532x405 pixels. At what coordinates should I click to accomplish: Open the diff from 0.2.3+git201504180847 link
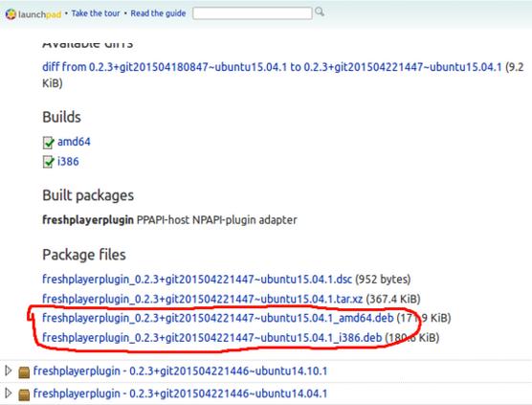pos(272,67)
